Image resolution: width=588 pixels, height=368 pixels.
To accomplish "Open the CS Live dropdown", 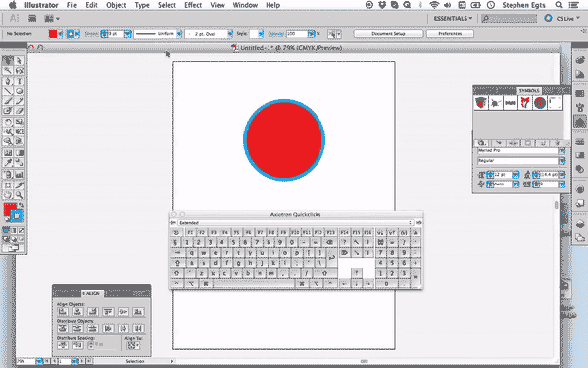I will click(567, 18).
